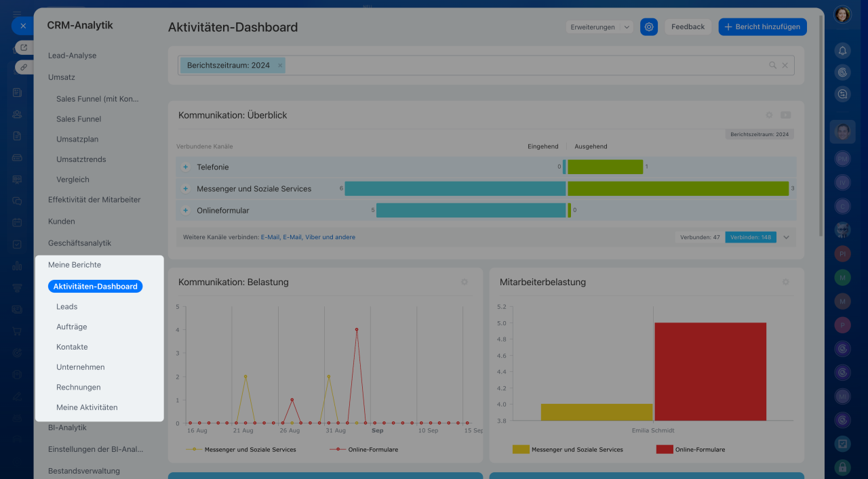Open dashboard settings gear button
This screenshot has height=479, width=868.
point(649,27)
